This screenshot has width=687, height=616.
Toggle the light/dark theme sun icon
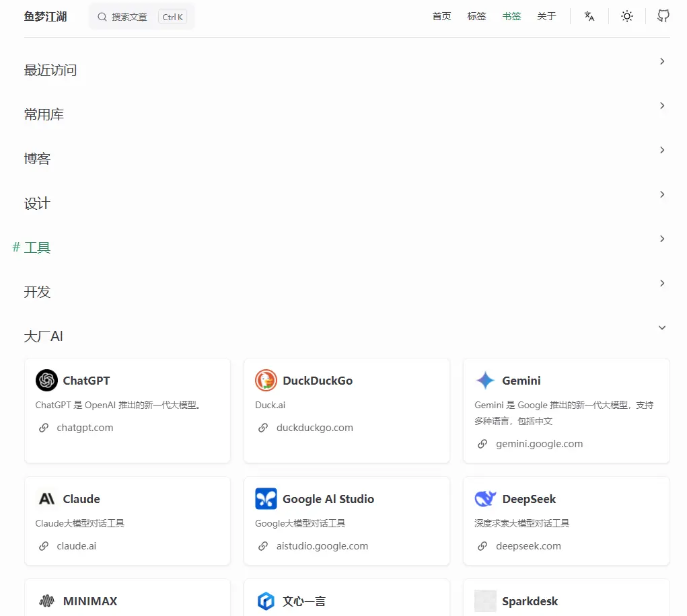pos(627,16)
